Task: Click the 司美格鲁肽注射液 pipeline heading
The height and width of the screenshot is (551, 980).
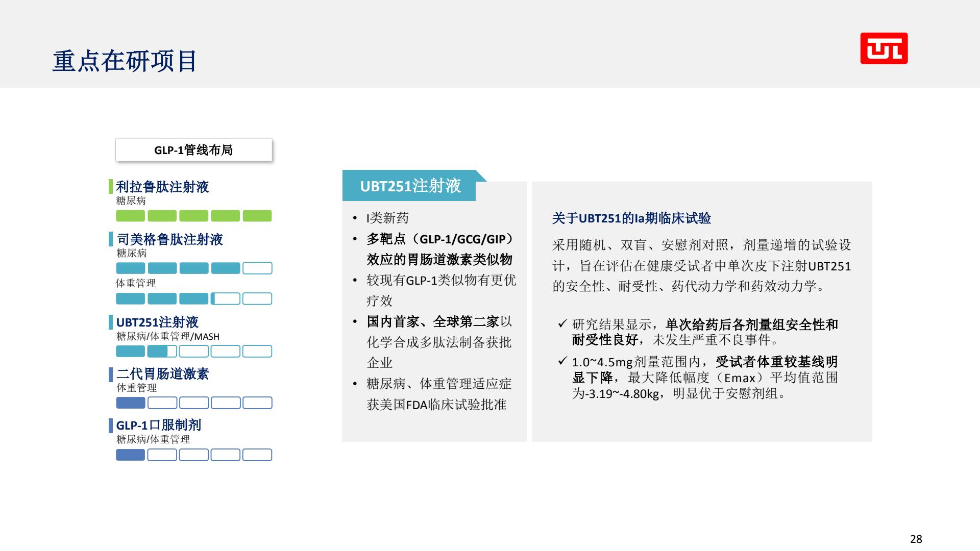Action: [169, 239]
